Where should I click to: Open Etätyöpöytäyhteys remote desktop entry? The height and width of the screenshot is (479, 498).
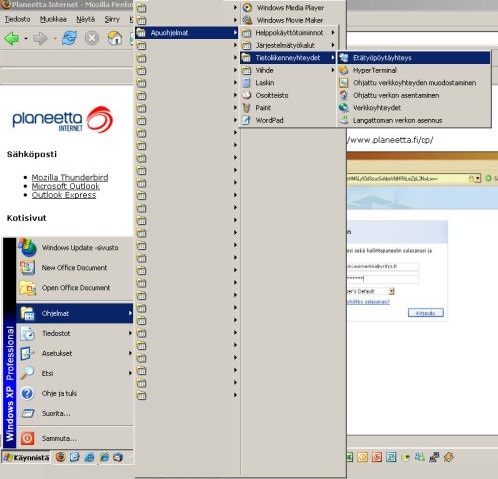click(x=414, y=58)
